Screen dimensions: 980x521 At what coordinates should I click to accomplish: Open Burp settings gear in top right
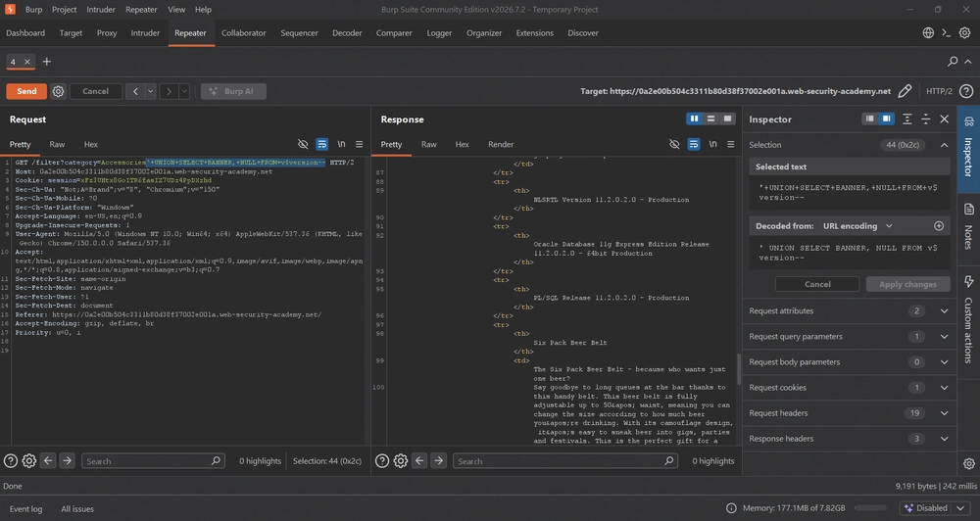[965, 33]
